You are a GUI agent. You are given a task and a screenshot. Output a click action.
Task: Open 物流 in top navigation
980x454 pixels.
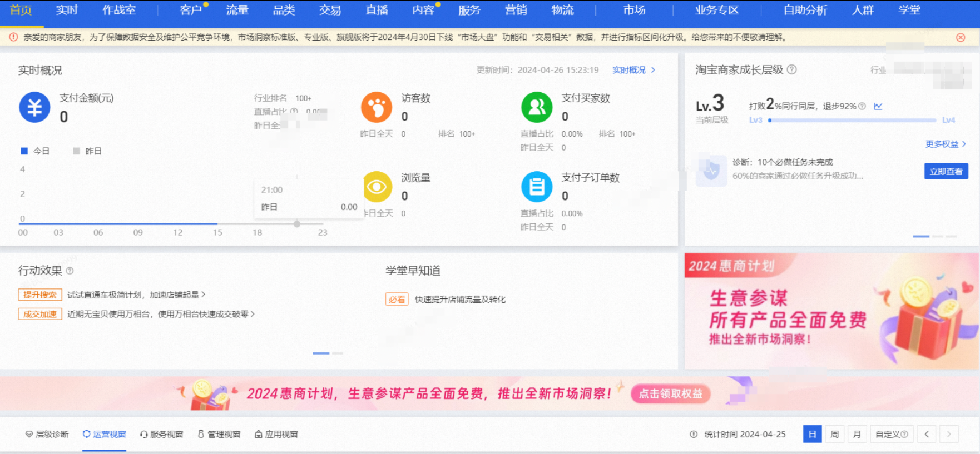tap(562, 10)
